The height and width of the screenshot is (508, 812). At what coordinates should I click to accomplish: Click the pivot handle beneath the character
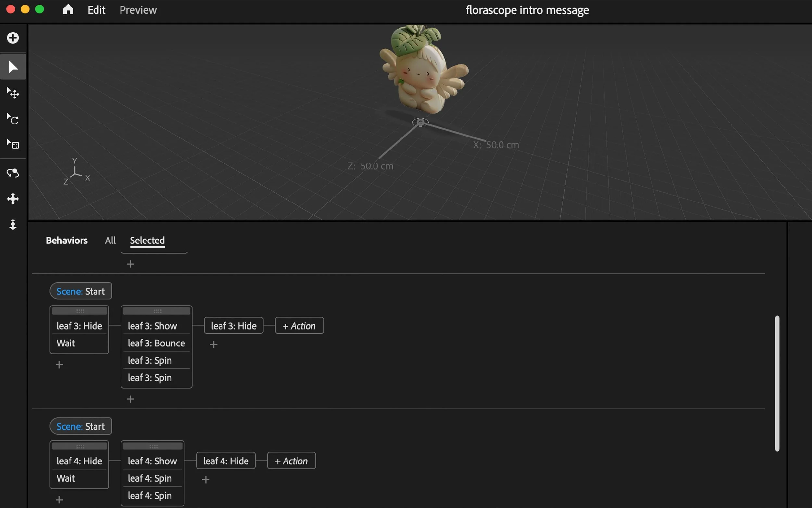tap(420, 122)
